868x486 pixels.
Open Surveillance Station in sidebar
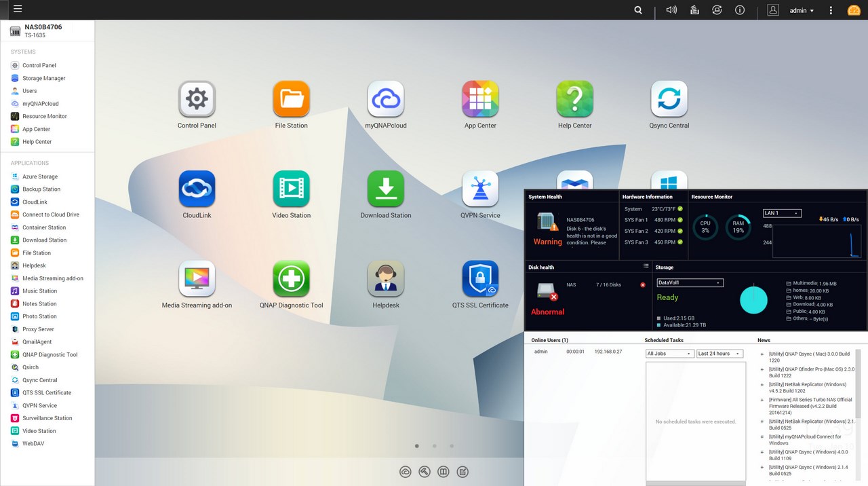click(47, 418)
